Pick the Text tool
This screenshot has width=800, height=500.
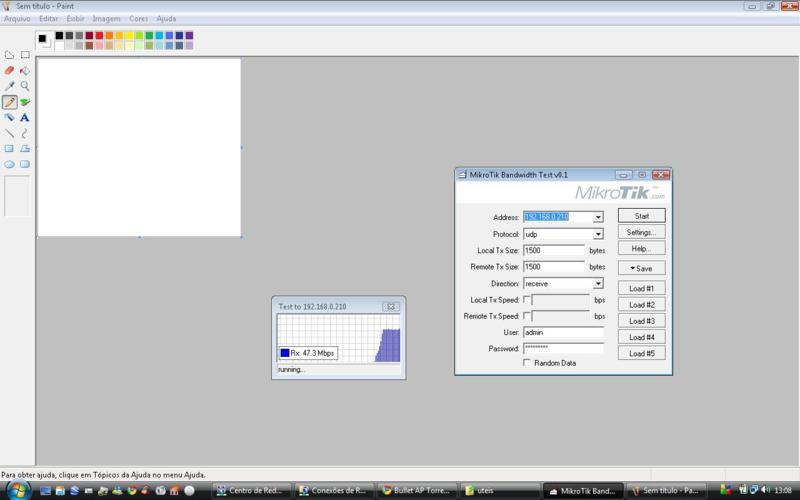25,117
